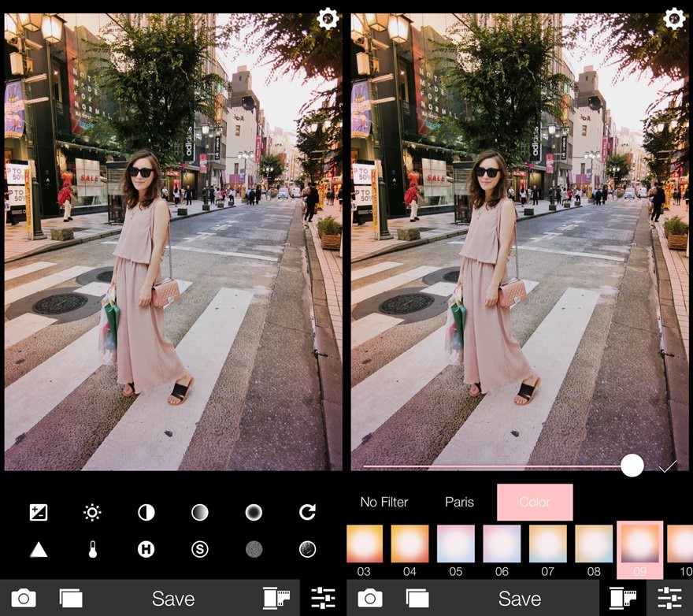Tap the shadows S icon
693x616 pixels.
pos(200,550)
